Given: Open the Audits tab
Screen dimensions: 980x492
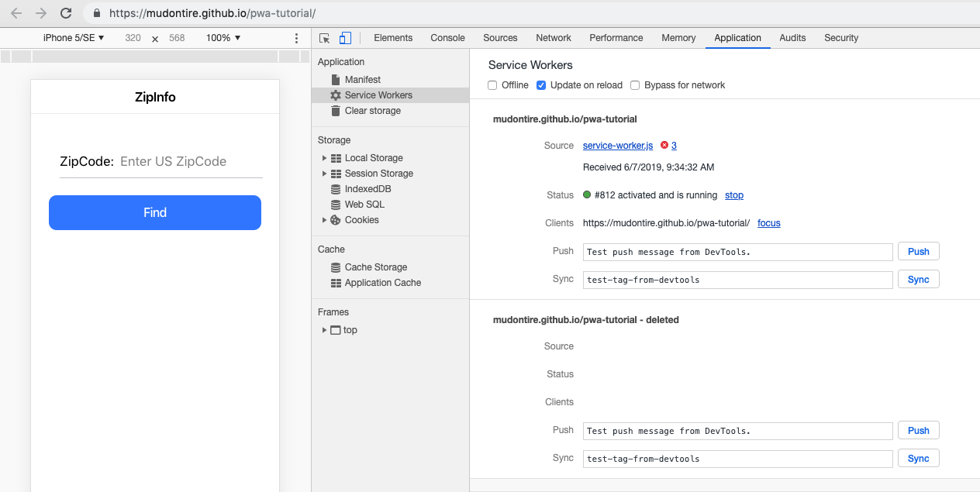Looking at the screenshot, I should (792, 38).
